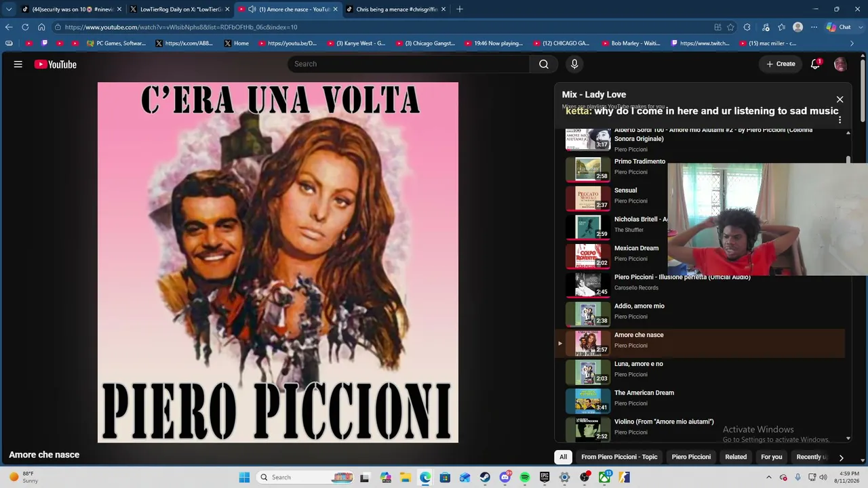The height and width of the screenshot is (488, 868).
Task: Start voice search with the microphone icon
Action: click(x=574, y=64)
